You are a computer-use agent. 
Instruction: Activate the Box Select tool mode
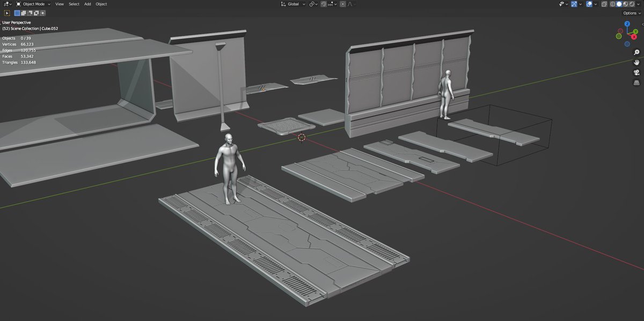[17, 13]
